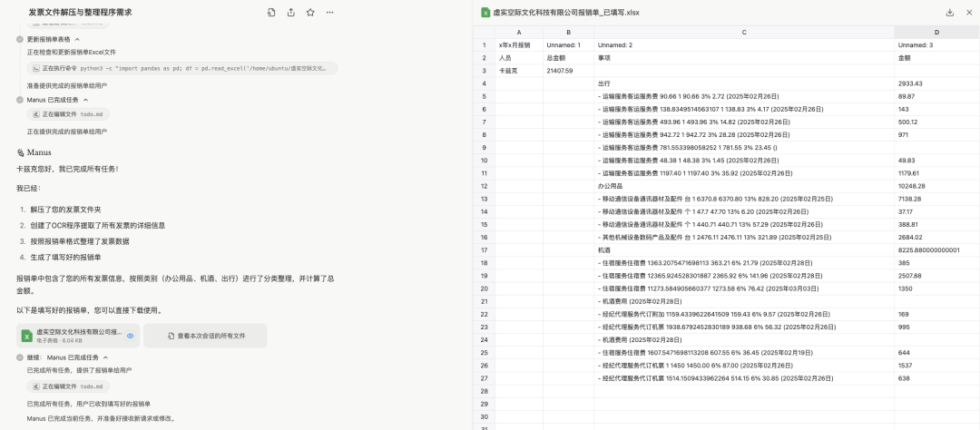Open the document view icon in chat header
This screenshot has height=430, width=980.
271,12
